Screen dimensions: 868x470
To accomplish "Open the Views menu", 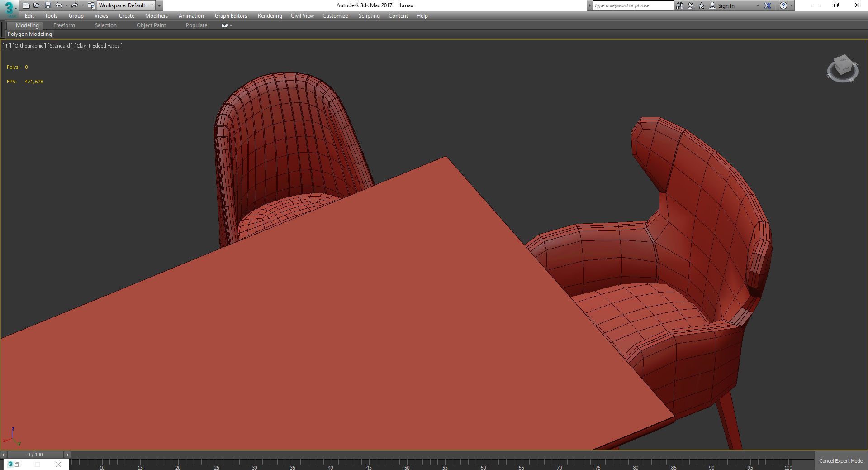I will coord(101,16).
